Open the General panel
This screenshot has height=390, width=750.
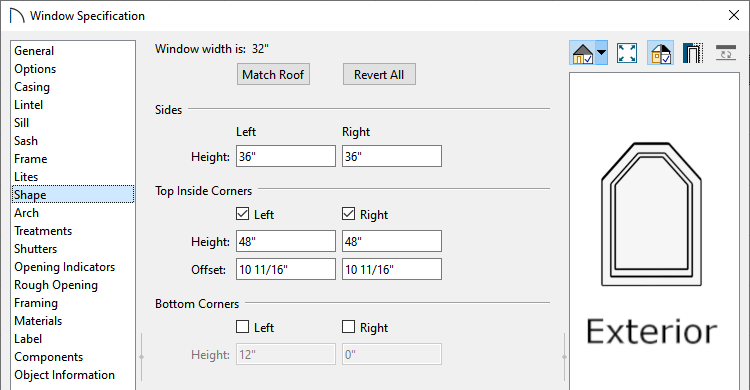(x=73, y=51)
